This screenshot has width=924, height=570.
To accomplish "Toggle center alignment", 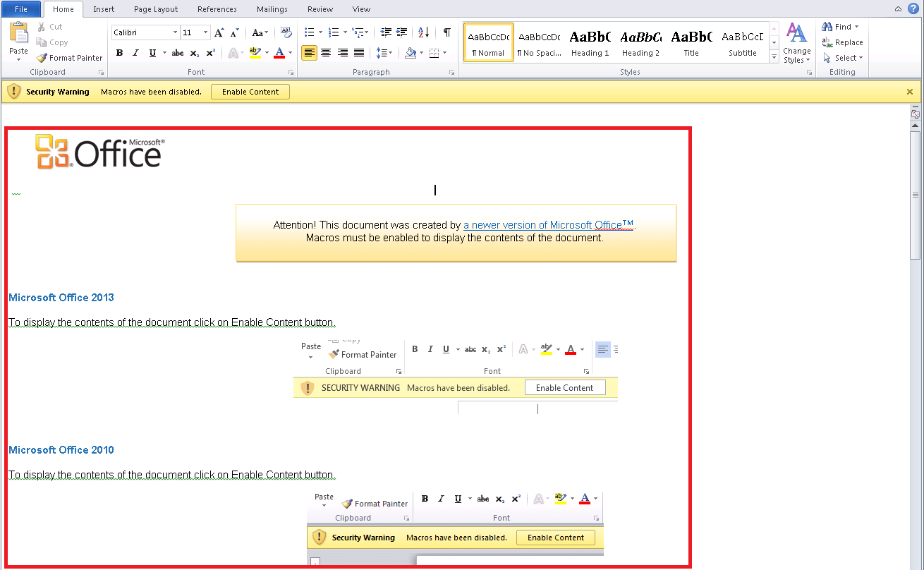I will tap(325, 52).
